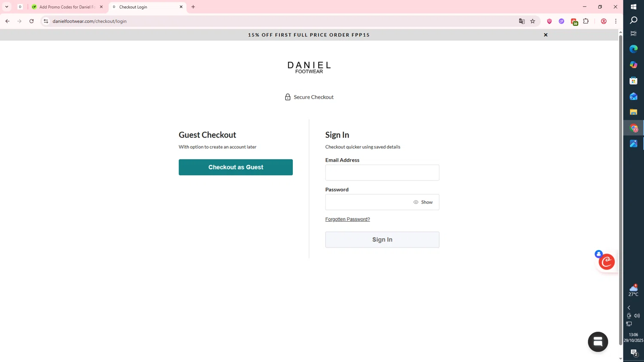Bookmark this page with the star

(533, 21)
